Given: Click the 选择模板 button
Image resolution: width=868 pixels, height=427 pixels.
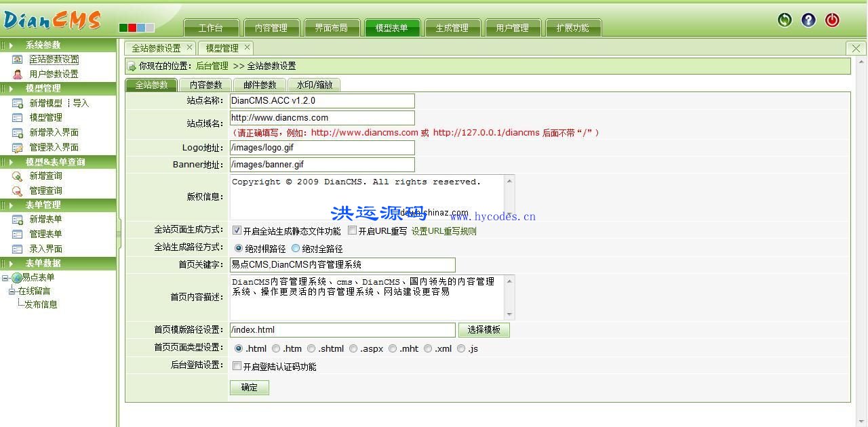Looking at the screenshot, I should coord(484,330).
